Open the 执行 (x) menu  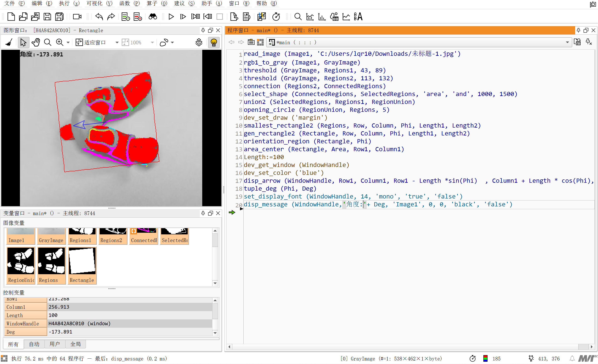(x=69, y=3)
